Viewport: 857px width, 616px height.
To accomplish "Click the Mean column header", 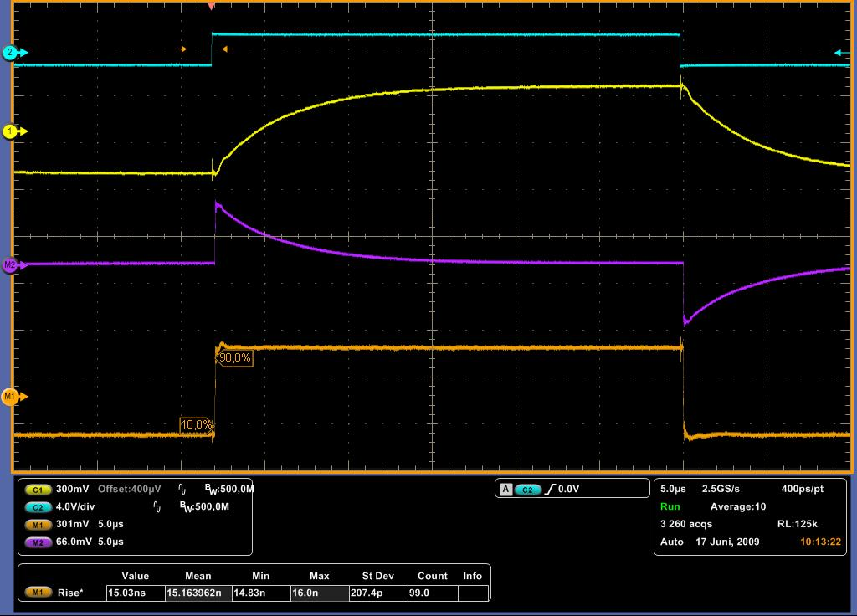I will pos(198,576).
